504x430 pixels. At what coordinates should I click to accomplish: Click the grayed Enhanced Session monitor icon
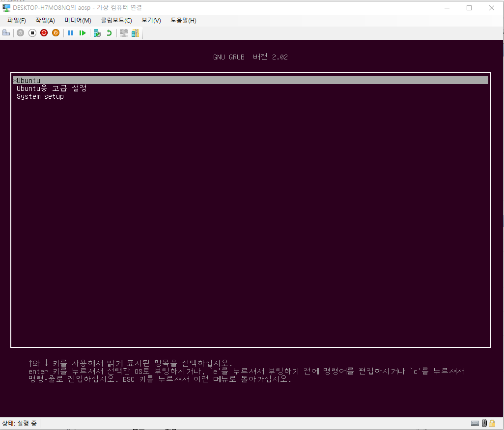124,33
